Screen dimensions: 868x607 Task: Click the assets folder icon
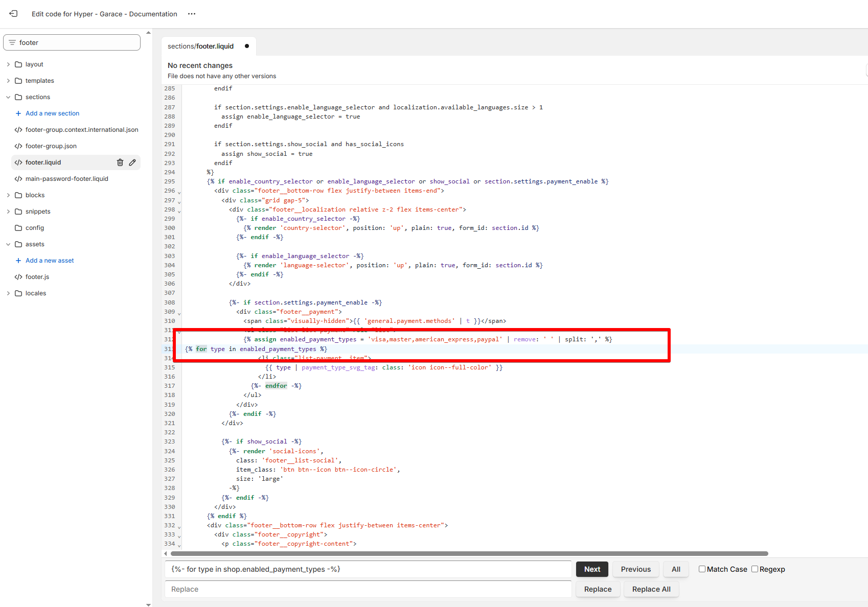[18, 244]
